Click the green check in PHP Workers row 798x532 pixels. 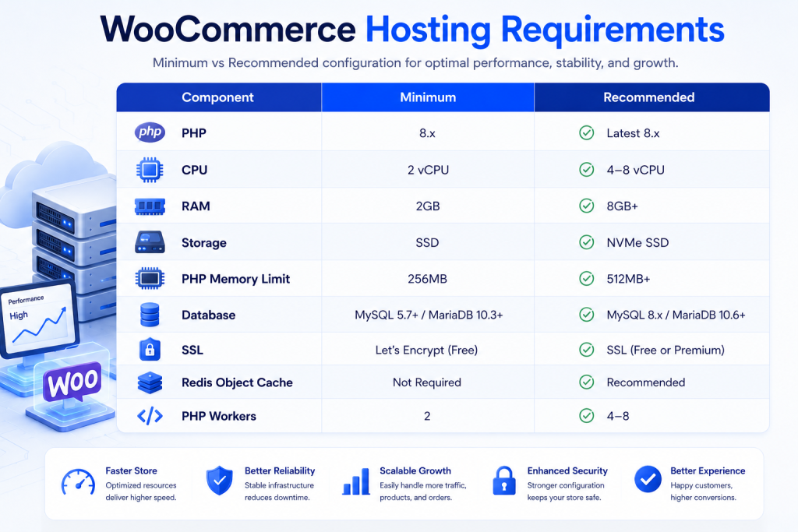pos(586,415)
